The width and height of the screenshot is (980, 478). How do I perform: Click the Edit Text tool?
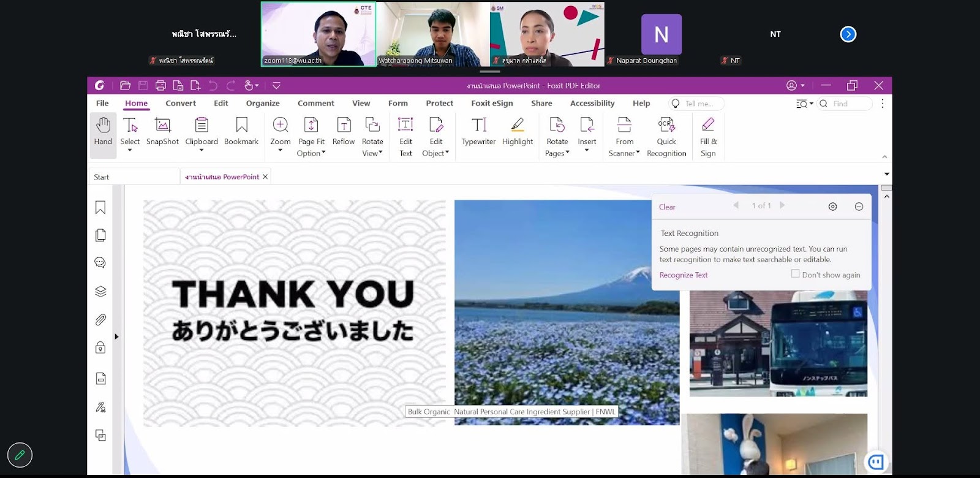pyautogui.click(x=405, y=137)
